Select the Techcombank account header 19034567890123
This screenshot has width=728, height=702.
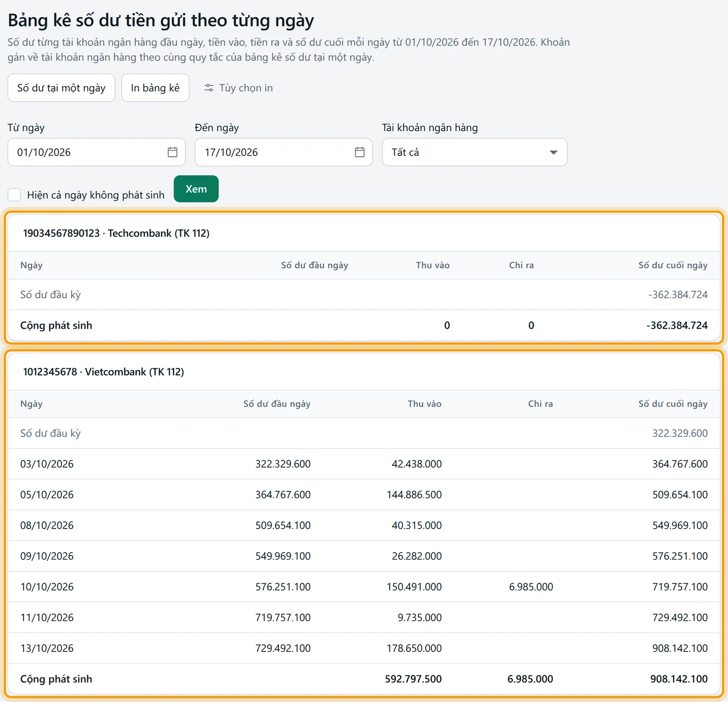tap(116, 233)
